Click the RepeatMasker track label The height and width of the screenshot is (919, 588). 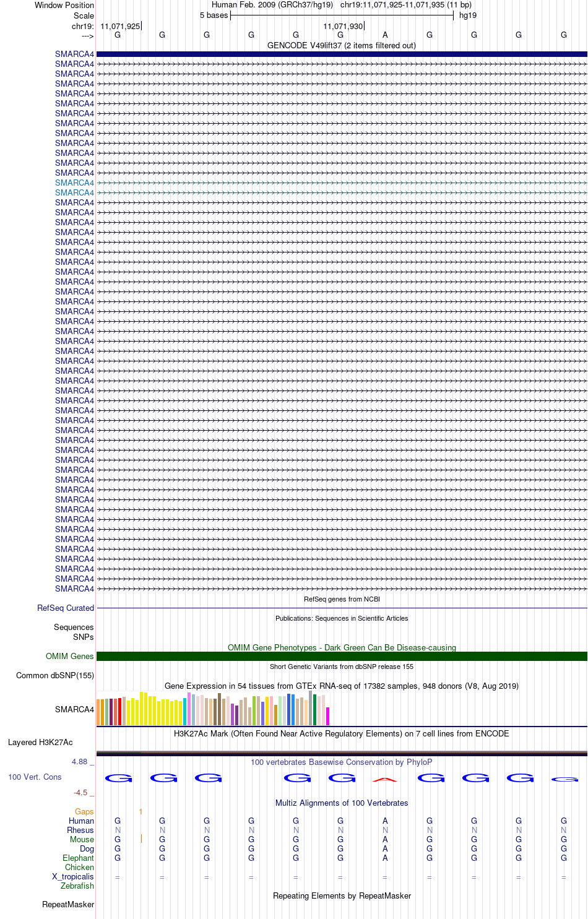(68, 904)
